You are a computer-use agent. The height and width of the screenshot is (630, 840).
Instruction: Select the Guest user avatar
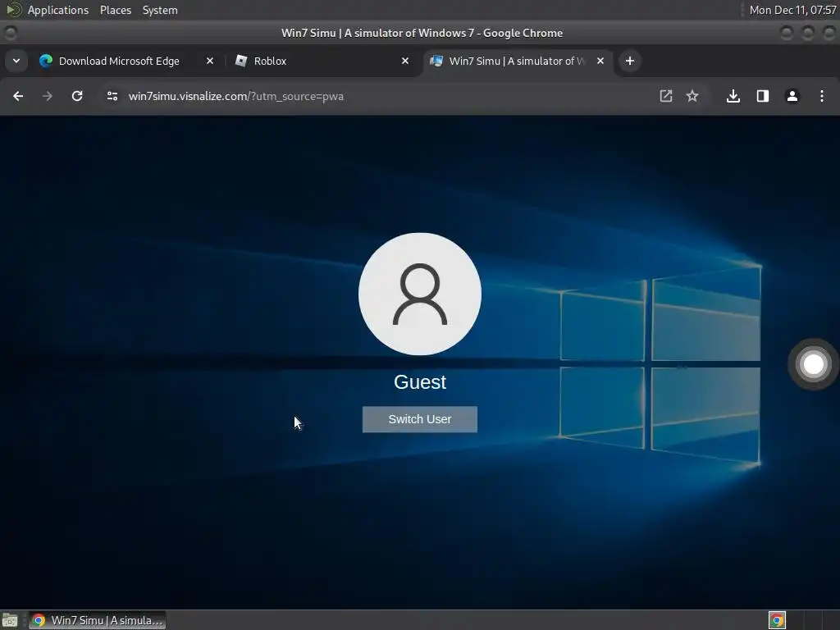point(420,294)
